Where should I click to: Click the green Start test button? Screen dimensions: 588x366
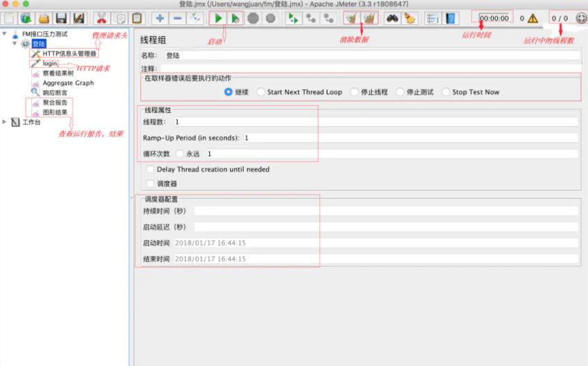click(x=218, y=19)
